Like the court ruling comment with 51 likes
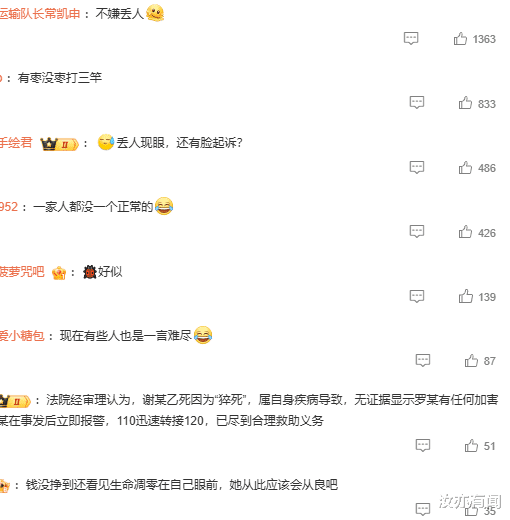 (471, 446)
